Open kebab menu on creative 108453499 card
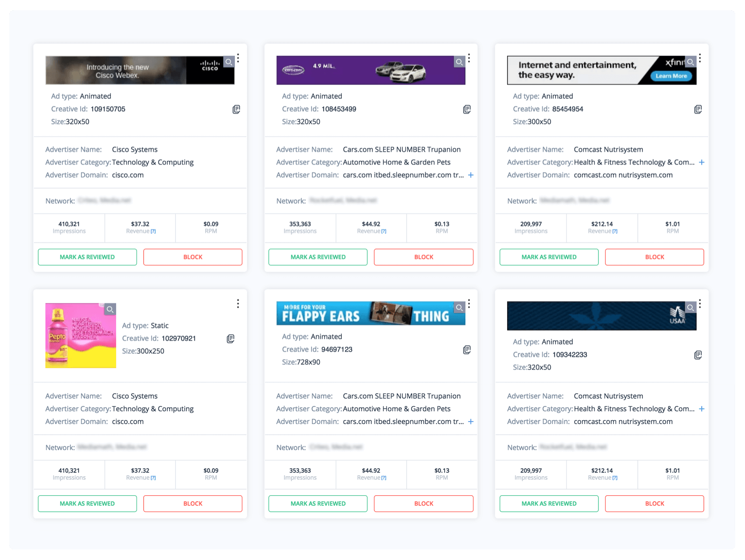This screenshot has width=745, height=560. 469,58
